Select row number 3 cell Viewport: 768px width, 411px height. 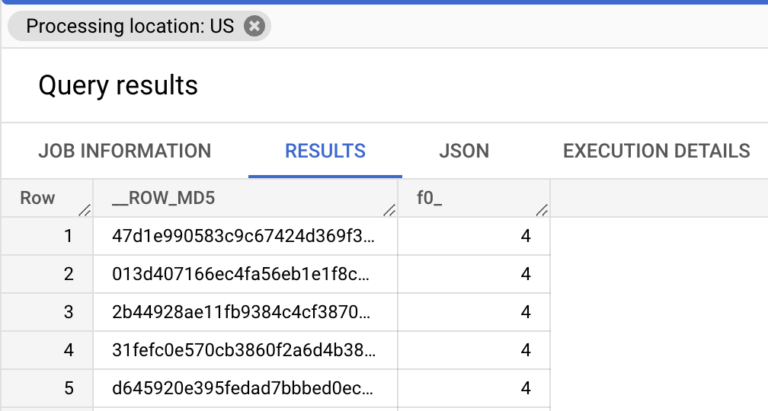(47, 312)
